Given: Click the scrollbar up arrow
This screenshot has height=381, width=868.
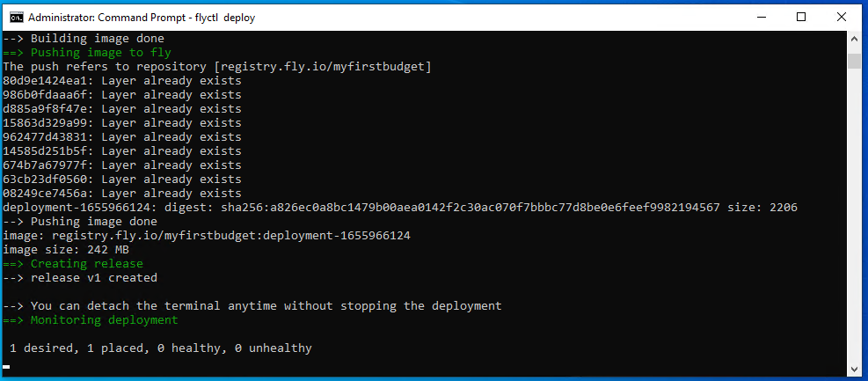Looking at the screenshot, I should pyautogui.click(x=854, y=40).
